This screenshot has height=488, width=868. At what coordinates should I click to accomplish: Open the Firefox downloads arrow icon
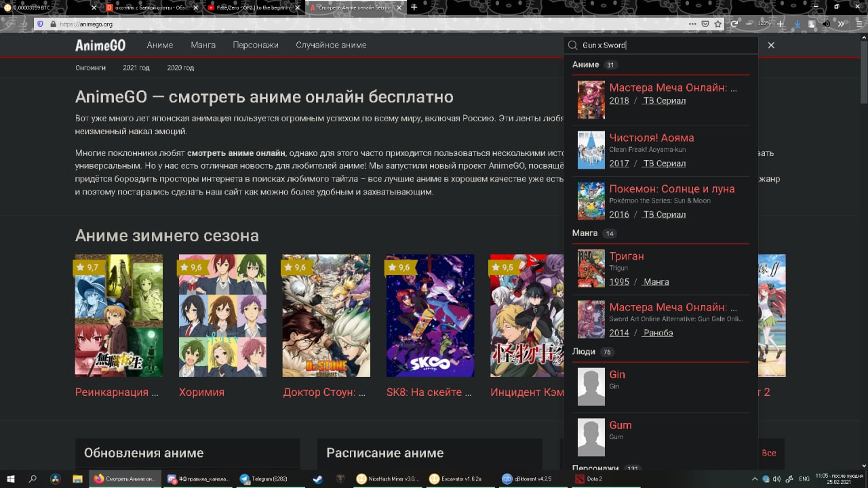797,24
